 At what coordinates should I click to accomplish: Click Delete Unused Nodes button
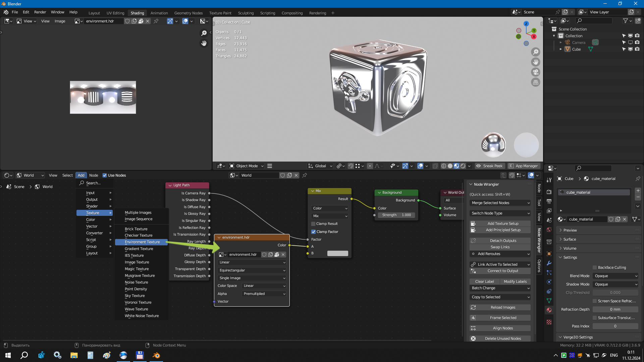click(500, 339)
